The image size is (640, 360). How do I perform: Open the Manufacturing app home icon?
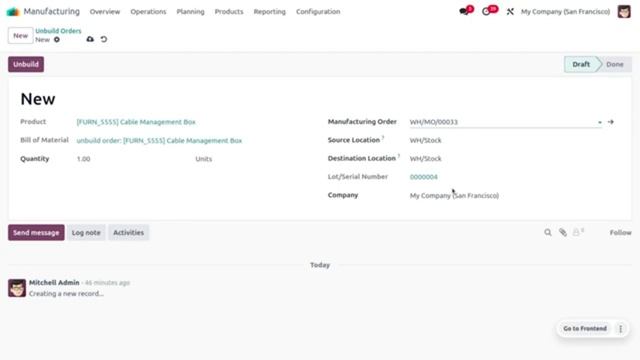click(x=13, y=11)
